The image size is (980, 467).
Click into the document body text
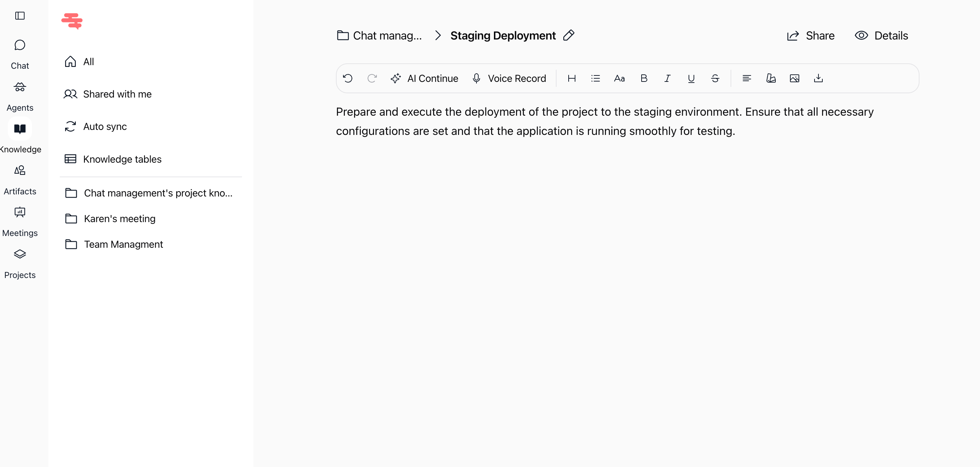tap(605, 121)
